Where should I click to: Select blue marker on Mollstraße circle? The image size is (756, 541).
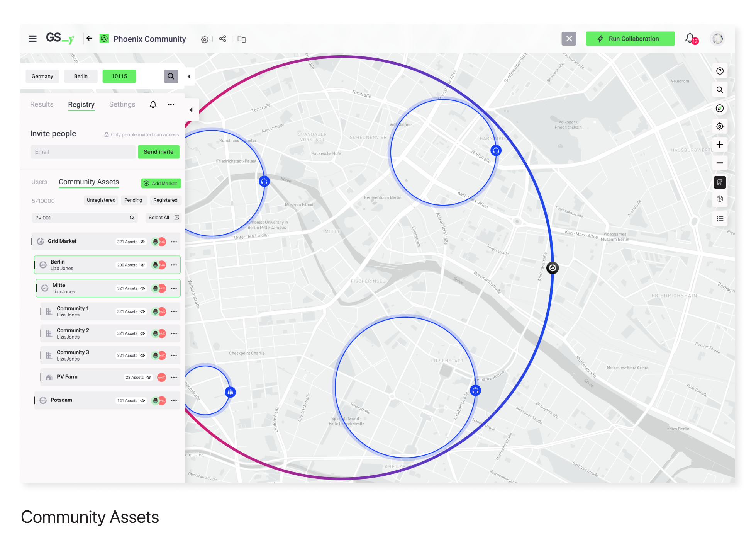(x=496, y=150)
